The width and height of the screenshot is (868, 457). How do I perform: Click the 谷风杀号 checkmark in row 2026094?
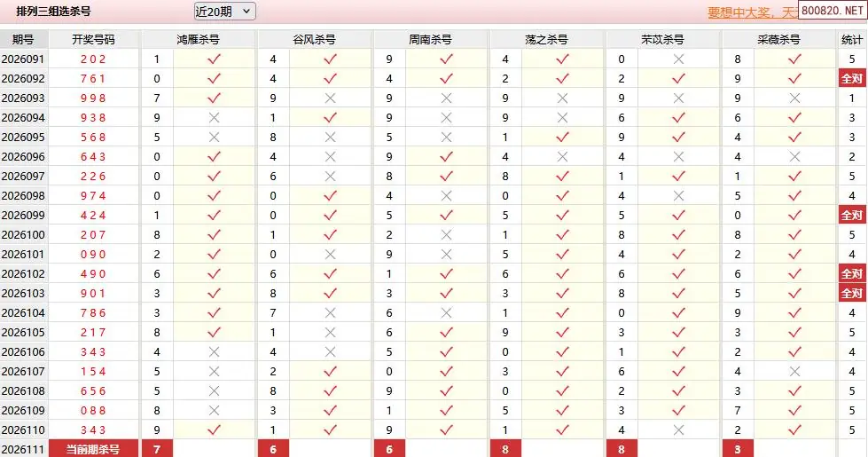coord(330,117)
